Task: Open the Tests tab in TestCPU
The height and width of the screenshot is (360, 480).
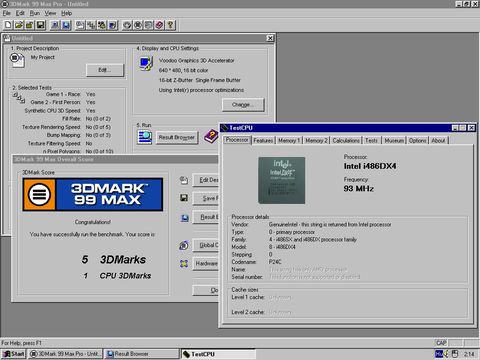Action: [x=371, y=141]
